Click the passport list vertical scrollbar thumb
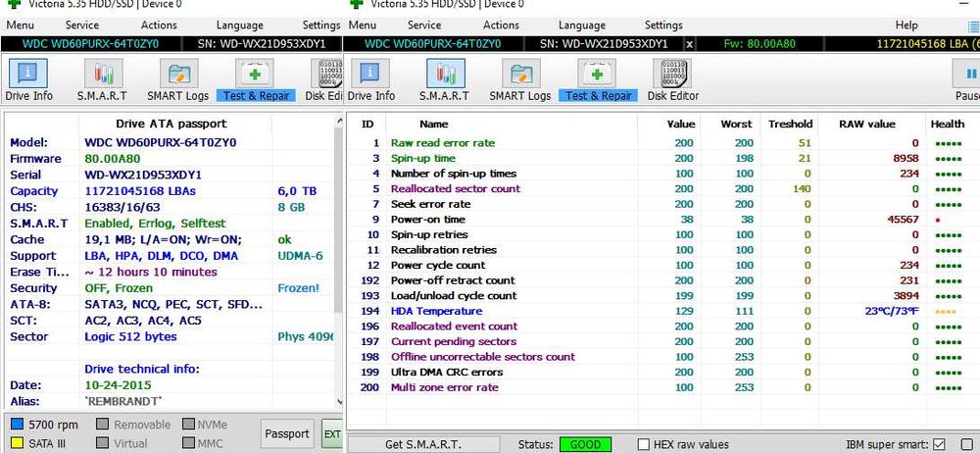This screenshot has height=453, width=980. (339, 219)
